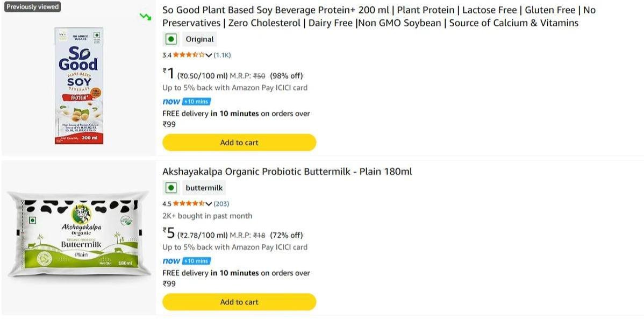Screen dimensions: 644x319
Task: Add Akshayakalpa buttermilk to cart
Action: [239, 302]
